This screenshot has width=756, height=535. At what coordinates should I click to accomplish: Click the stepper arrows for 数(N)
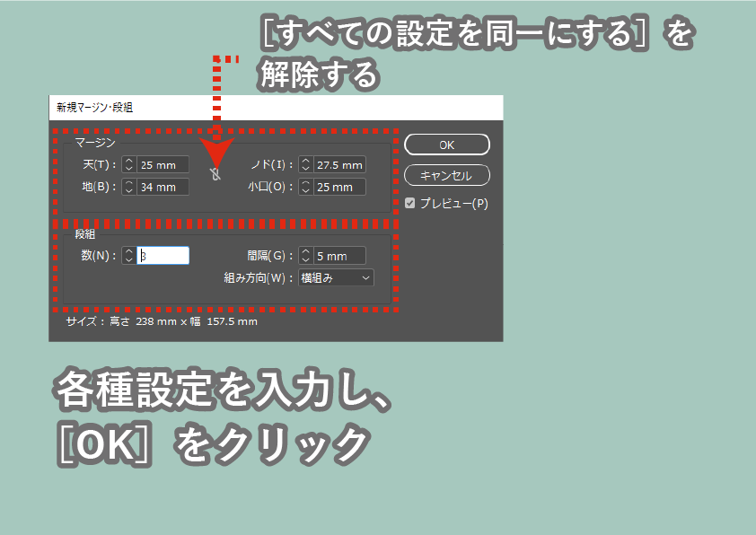[128, 256]
